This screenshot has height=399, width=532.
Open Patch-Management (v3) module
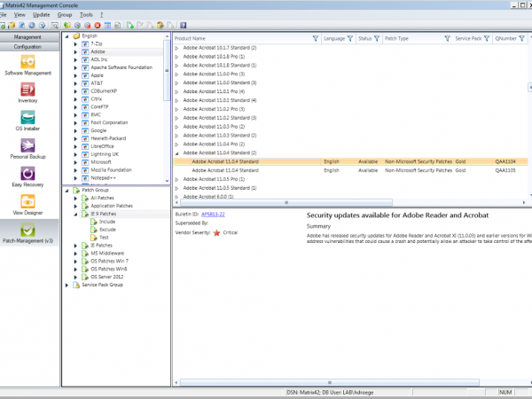[27, 233]
